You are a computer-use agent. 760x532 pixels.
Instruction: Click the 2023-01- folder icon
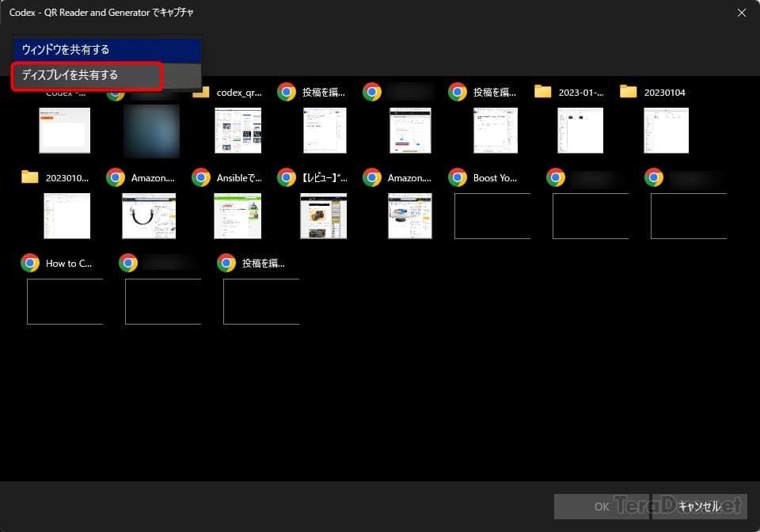pos(543,92)
